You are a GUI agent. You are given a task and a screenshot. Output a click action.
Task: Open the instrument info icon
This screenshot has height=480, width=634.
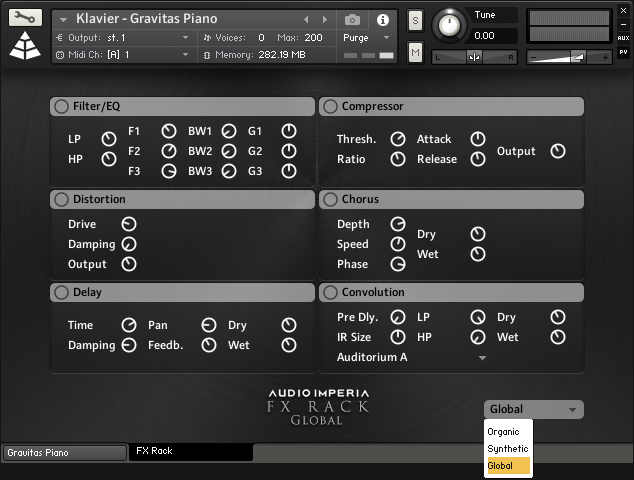click(x=383, y=20)
